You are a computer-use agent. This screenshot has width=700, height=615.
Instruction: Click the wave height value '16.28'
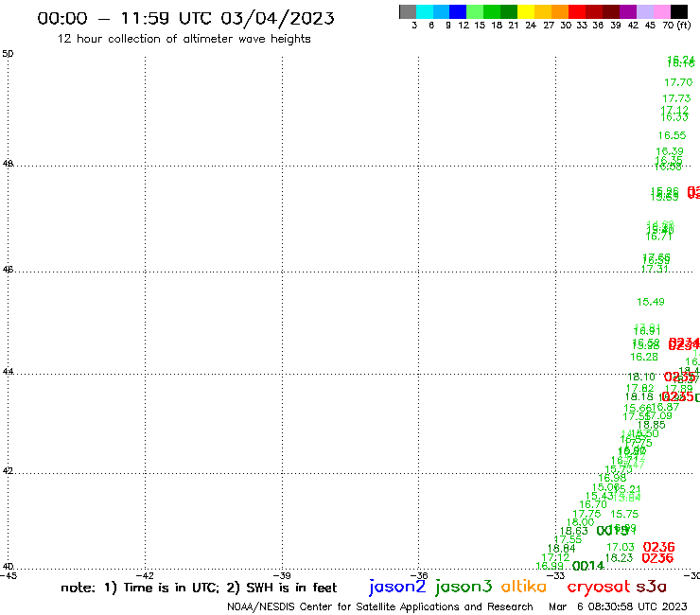[644, 357]
